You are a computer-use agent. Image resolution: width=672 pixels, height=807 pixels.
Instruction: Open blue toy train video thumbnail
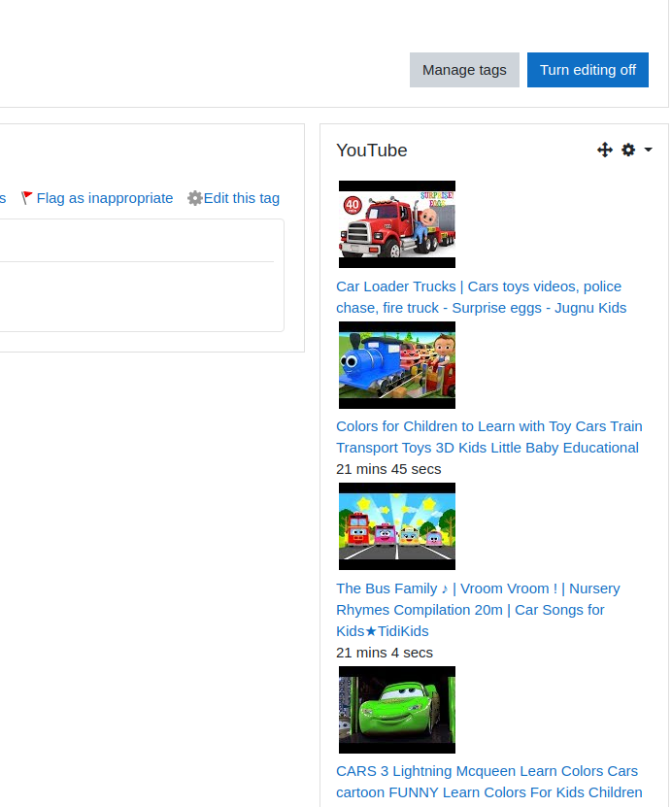coord(397,365)
